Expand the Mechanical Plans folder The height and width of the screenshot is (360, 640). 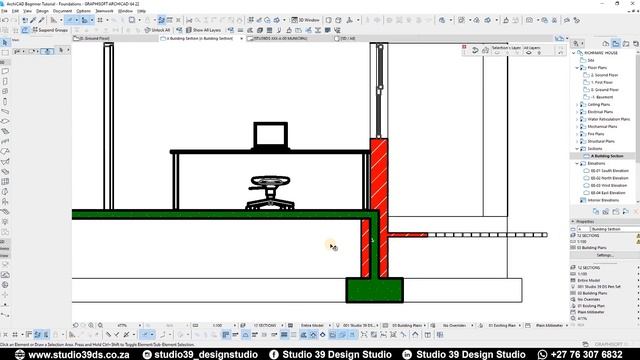577,127
